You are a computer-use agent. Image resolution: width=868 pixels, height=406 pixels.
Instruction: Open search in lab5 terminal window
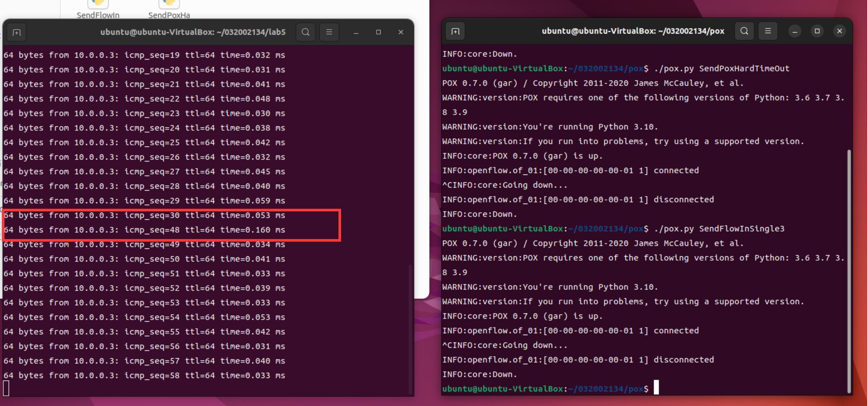(x=306, y=32)
